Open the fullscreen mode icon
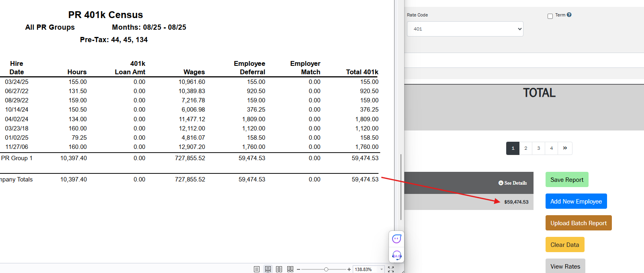 (x=391, y=269)
